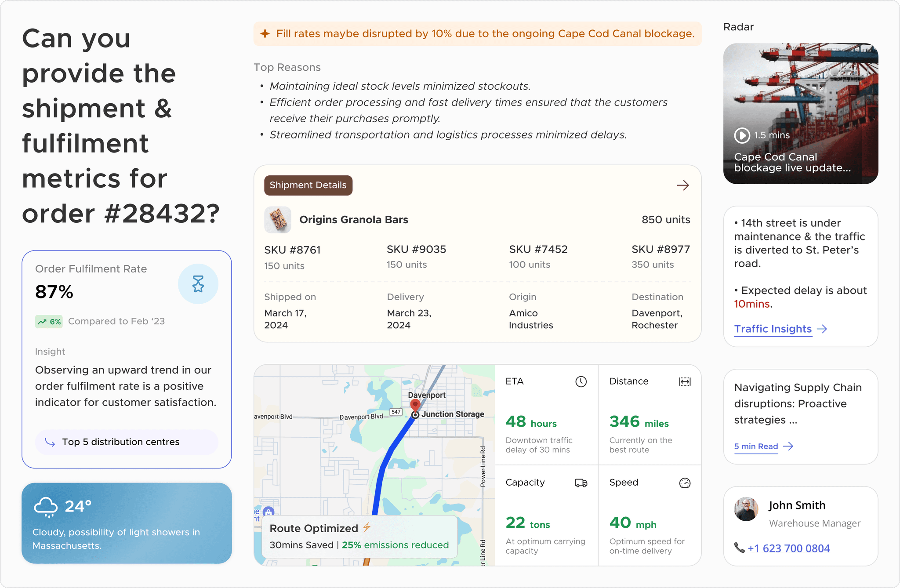Click the Traffic Insights link
900x588 pixels.
(773, 329)
